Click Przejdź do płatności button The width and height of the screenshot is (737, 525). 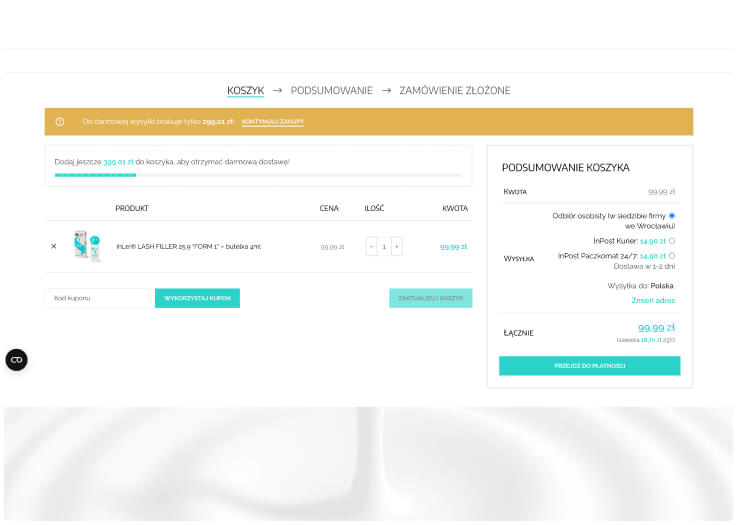click(589, 366)
